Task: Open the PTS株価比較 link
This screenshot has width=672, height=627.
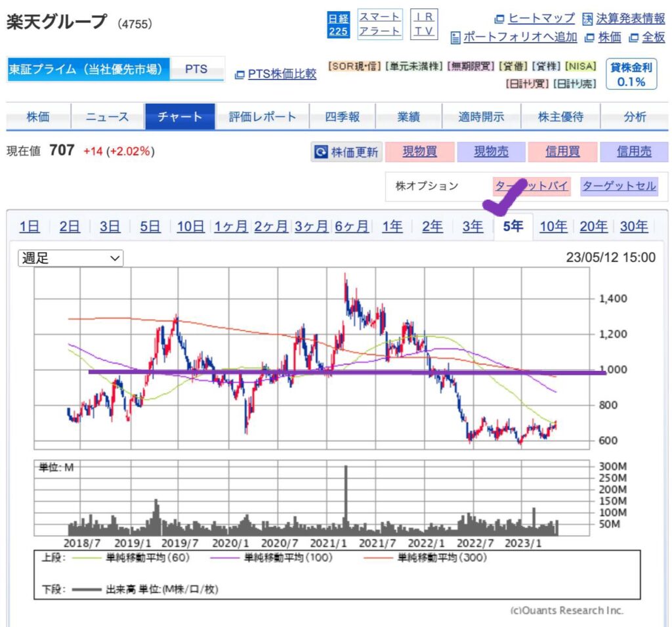Action: 282,74
